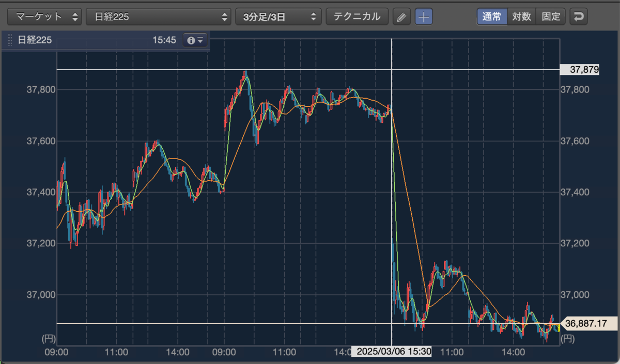This screenshot has height=364, width=620.
Task: Click the 37,879 high price label
Action: click(580, 69)
